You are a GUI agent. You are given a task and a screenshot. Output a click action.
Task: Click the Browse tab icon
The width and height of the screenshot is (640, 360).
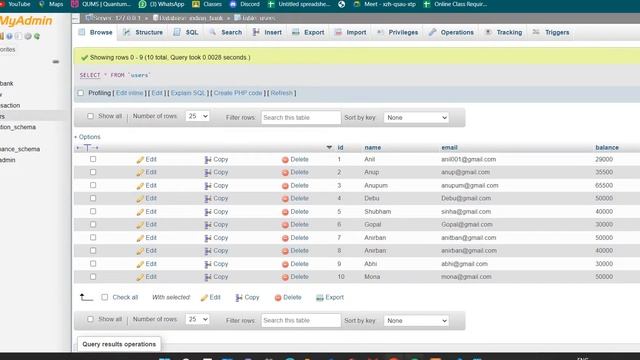coord(82,32)
